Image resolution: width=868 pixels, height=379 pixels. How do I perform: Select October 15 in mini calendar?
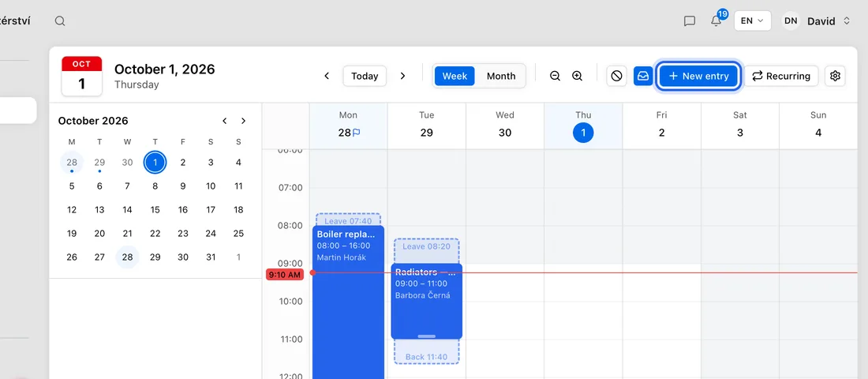click(x=155, y=209)
